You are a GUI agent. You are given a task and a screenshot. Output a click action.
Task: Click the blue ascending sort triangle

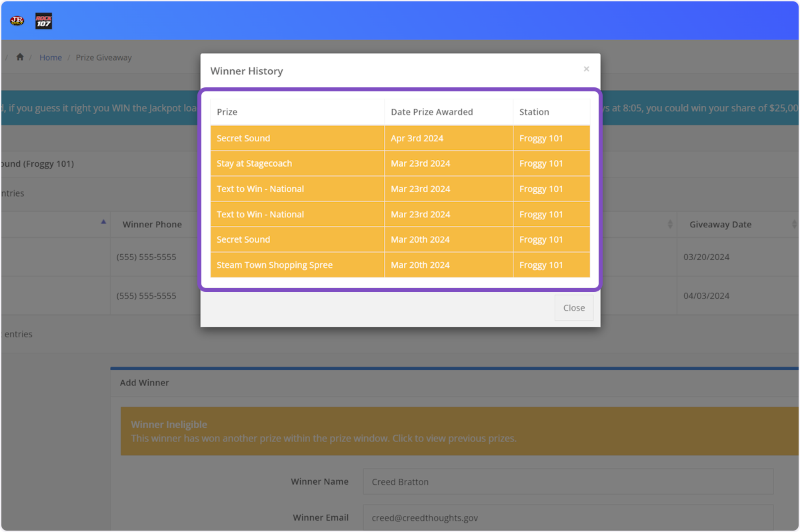click(x=103, y=222)
